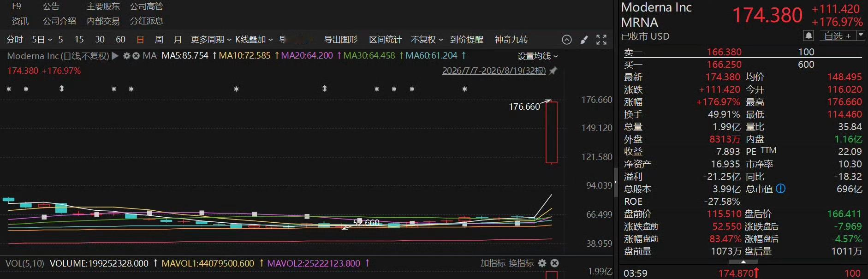The image size is (868, 279).
Task: Switch chart to 分时 intraday view
Action: (14, 40)
